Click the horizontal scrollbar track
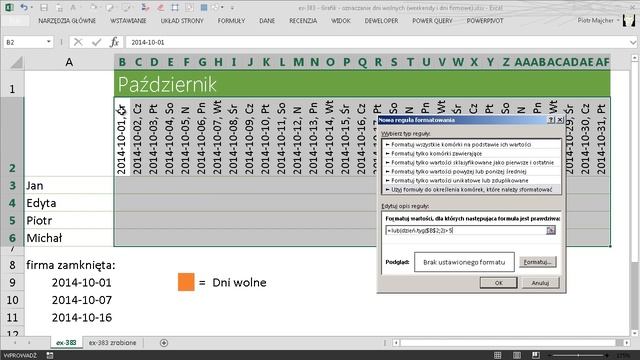 [x=507, y=343]
